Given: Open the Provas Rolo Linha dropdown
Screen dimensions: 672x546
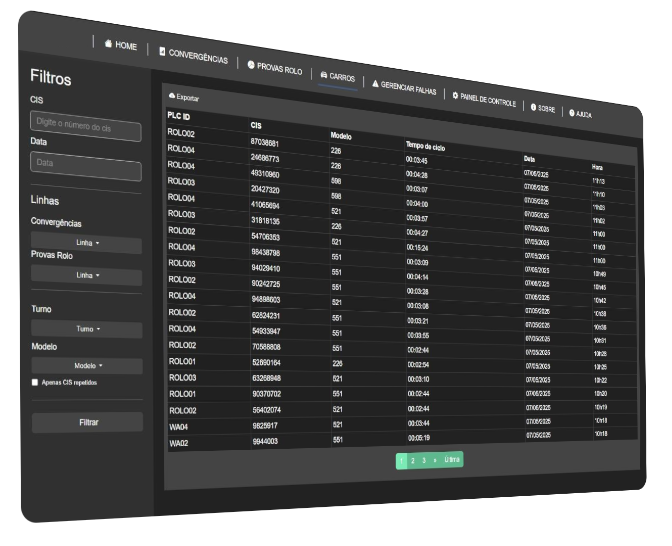Looking at the screenshot, I should tap(87, 274).
